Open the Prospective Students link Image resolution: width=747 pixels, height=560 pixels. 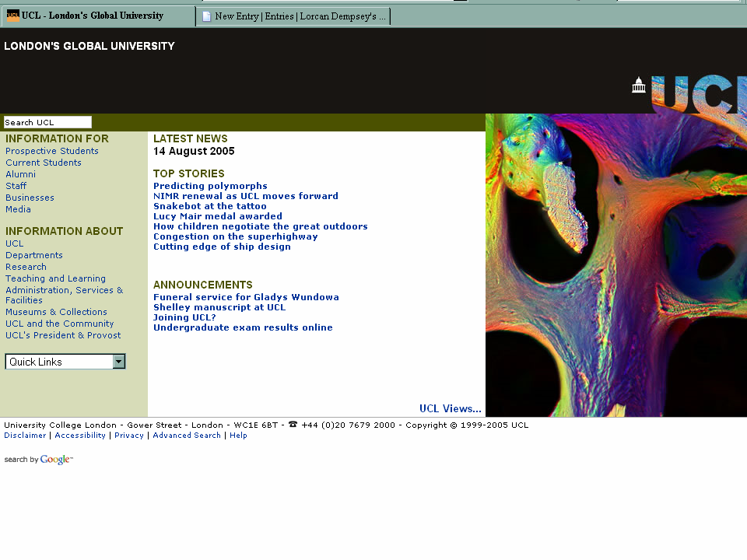coord(52,151)
